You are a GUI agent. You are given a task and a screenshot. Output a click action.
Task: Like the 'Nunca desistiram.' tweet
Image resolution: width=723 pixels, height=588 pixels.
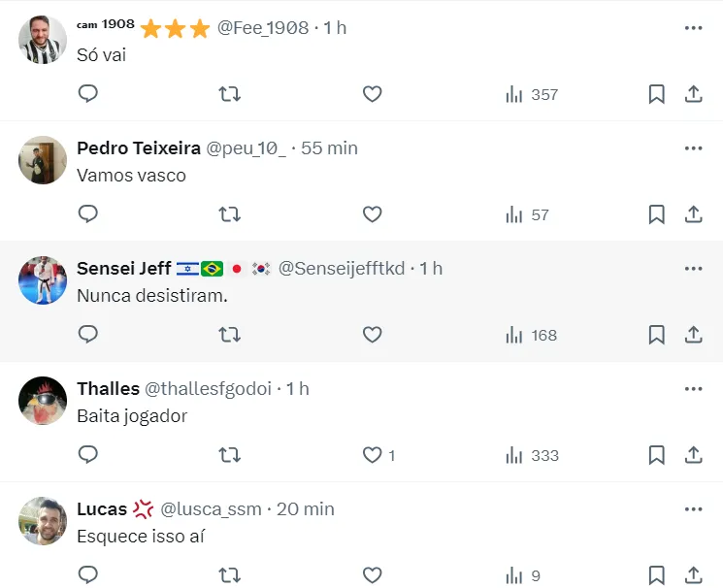point(372,335)
